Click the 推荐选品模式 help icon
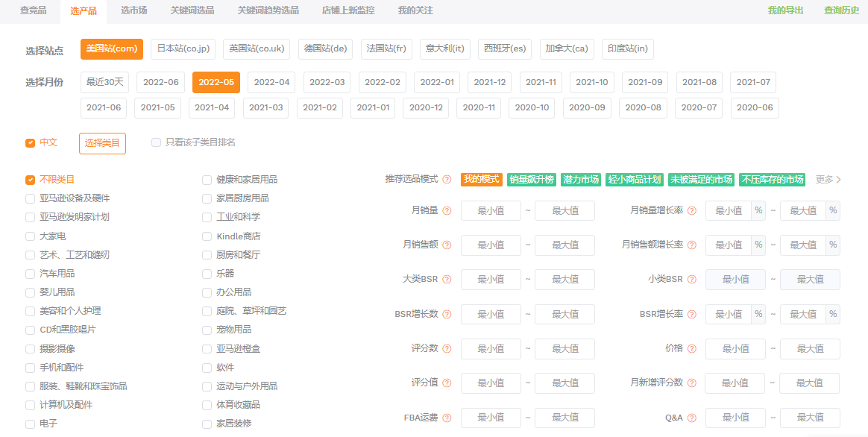868x437 pixels. point(447,180)
